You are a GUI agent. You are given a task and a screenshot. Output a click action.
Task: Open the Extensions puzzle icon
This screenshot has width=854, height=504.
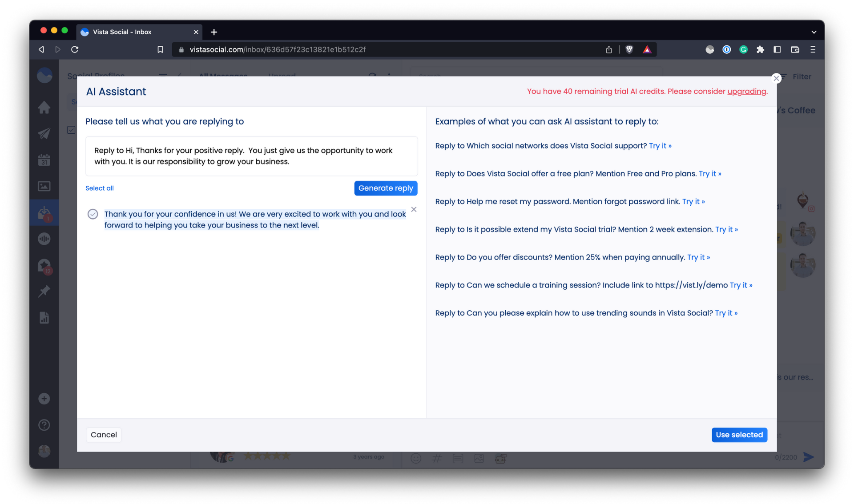[x=760, y=49]
